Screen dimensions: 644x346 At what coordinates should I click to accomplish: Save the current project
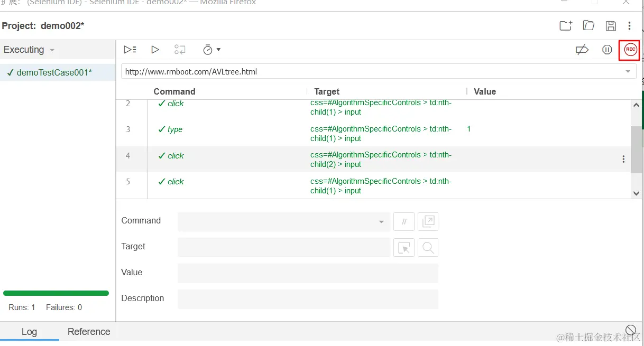click(611, 25)
